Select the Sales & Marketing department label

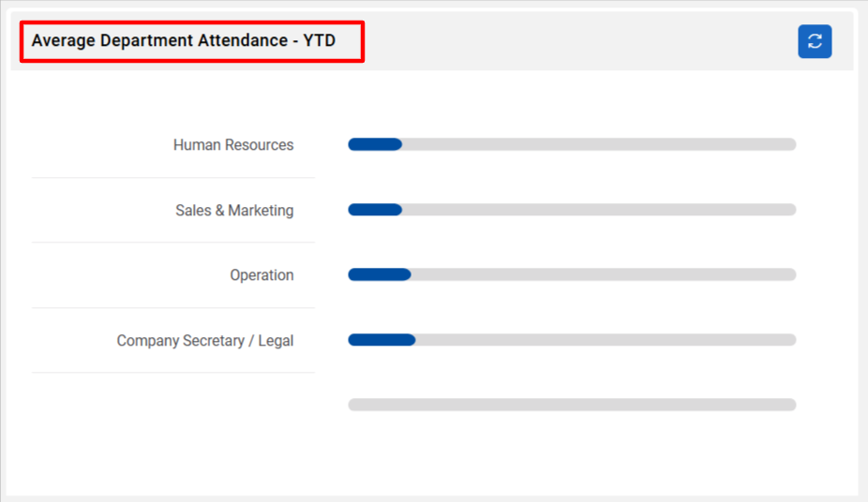coord(234,210)
